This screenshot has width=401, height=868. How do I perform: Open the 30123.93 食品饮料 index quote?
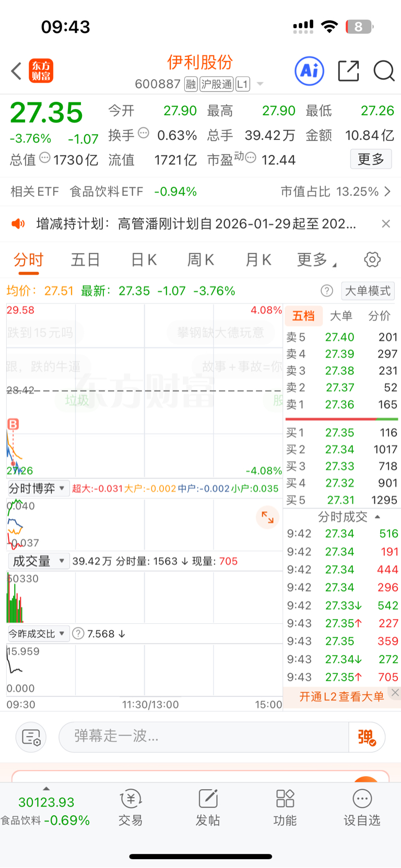click(46, 811)
